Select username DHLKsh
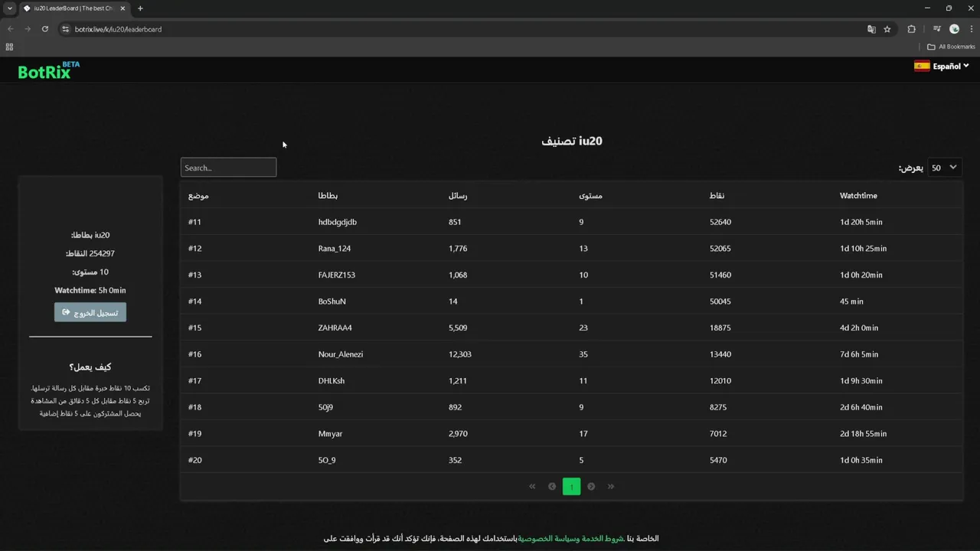 click(x=332, y=381)
